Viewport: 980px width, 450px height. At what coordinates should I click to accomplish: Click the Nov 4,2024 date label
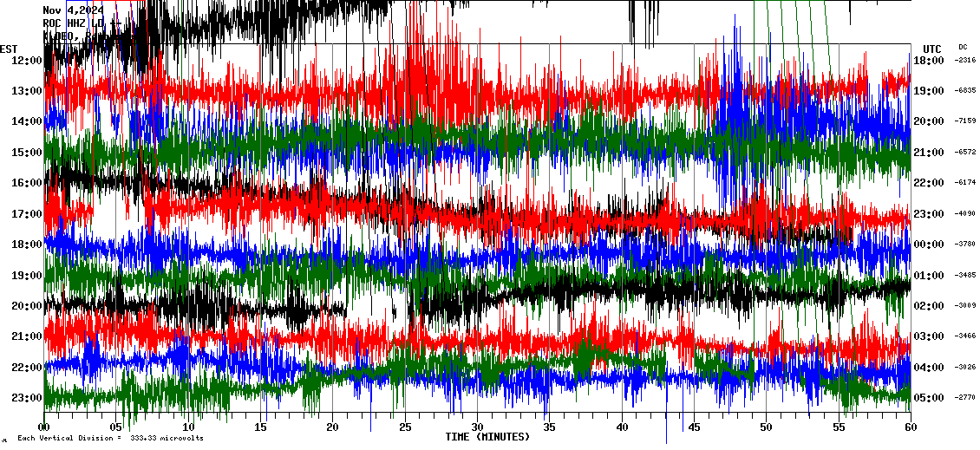(x=74, y=10)
